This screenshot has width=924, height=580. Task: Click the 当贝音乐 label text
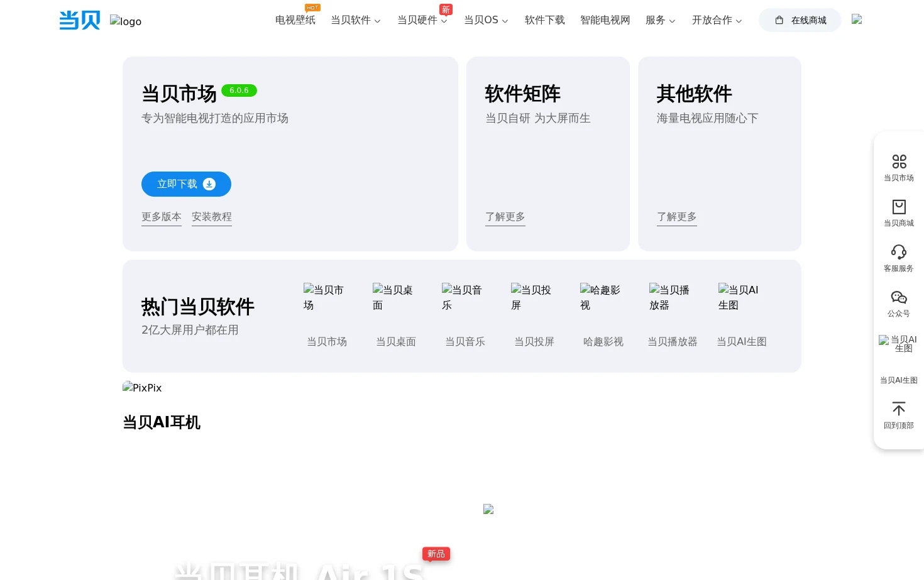pos(465,341)
